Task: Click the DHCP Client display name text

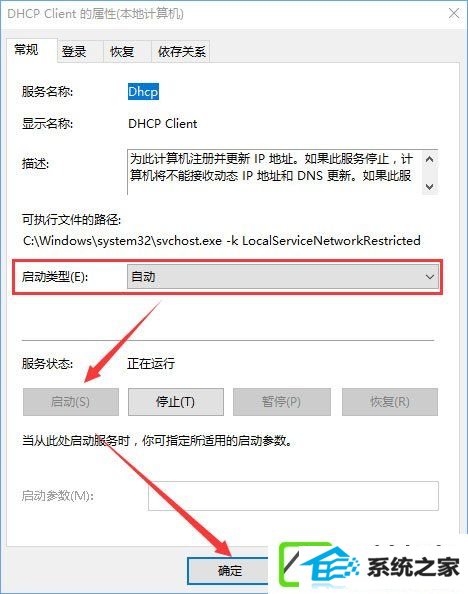Action: (163, 124)
